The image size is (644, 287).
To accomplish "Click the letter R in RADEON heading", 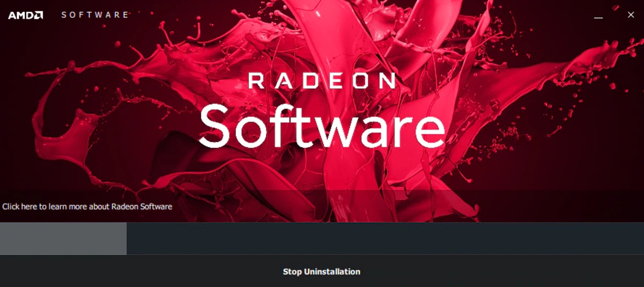I will tap(256, 81).
